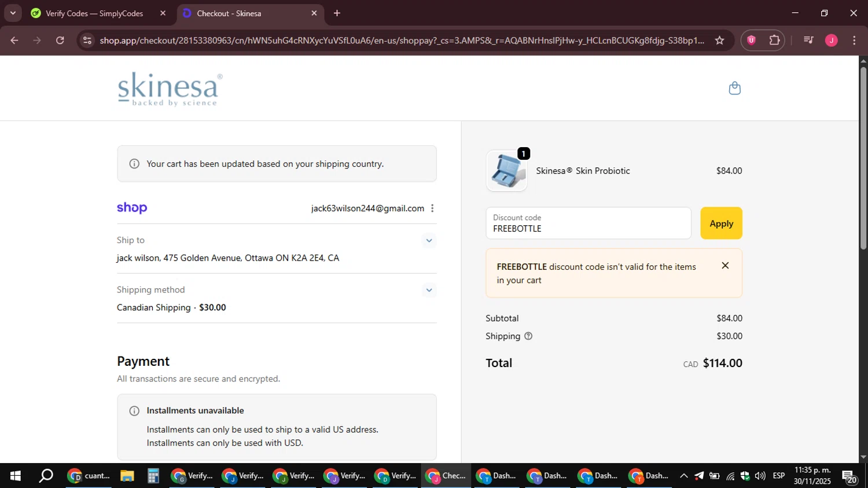This screenshot has width=868, height=488.
Task: Open Windows notification center
Action: tap(849, 476)
